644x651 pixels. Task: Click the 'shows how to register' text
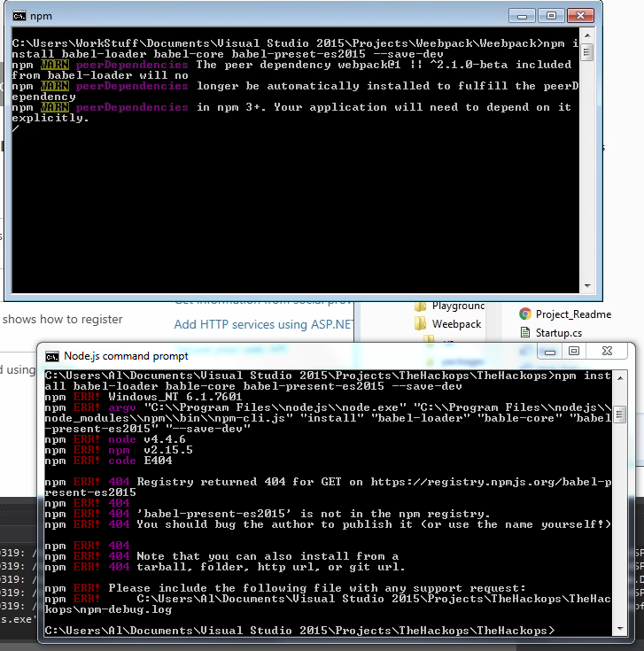[x=63, y=319]
